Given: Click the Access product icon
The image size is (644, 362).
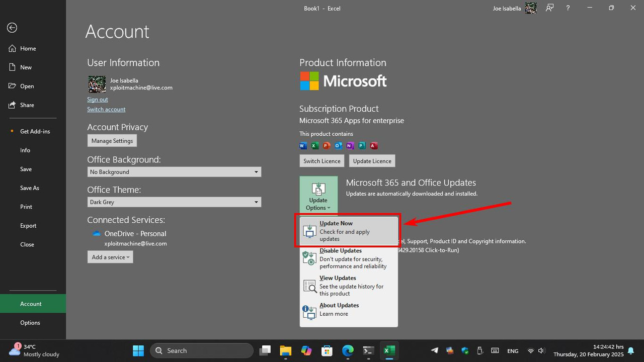Looking at the screenshot, I should (x=374, y=146).
